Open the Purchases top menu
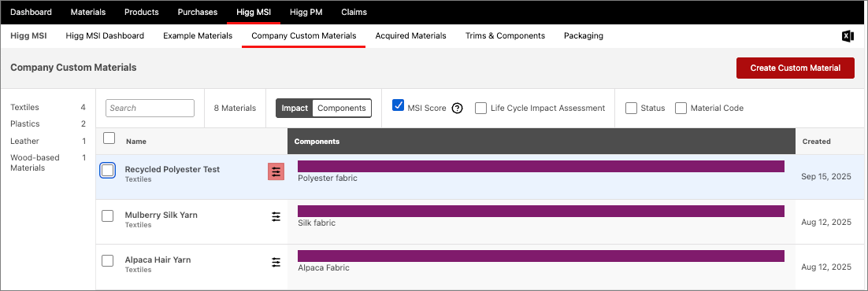Screen dimensions: 868x291 198,12
